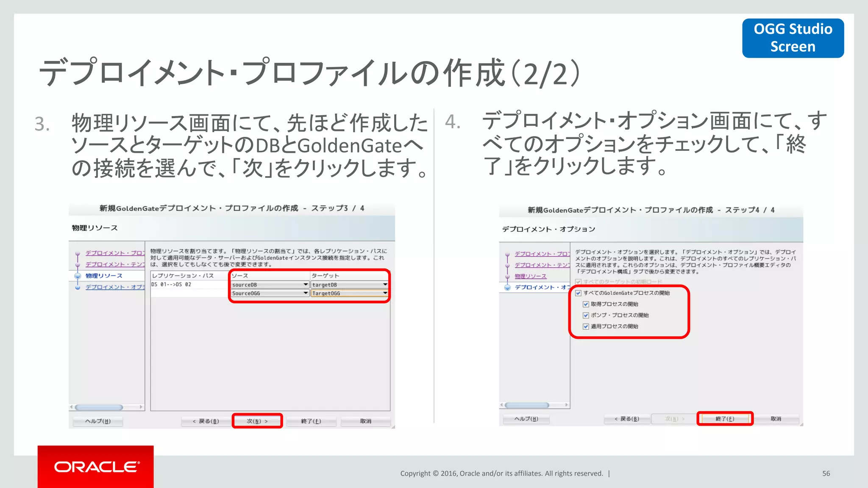Click the ターゲット column header
Image resolution: width=868 pixels, height=488 pixels.
pos(350,276)
